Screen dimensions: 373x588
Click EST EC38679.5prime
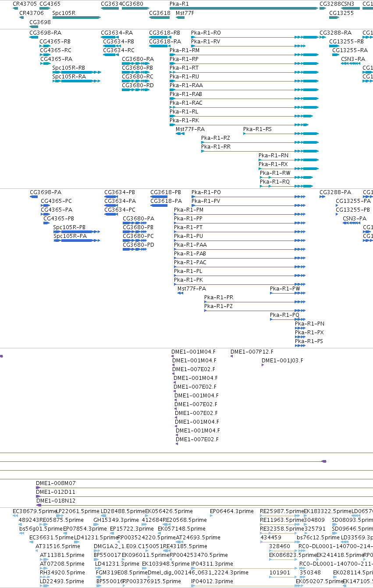[x=35, y=511]
